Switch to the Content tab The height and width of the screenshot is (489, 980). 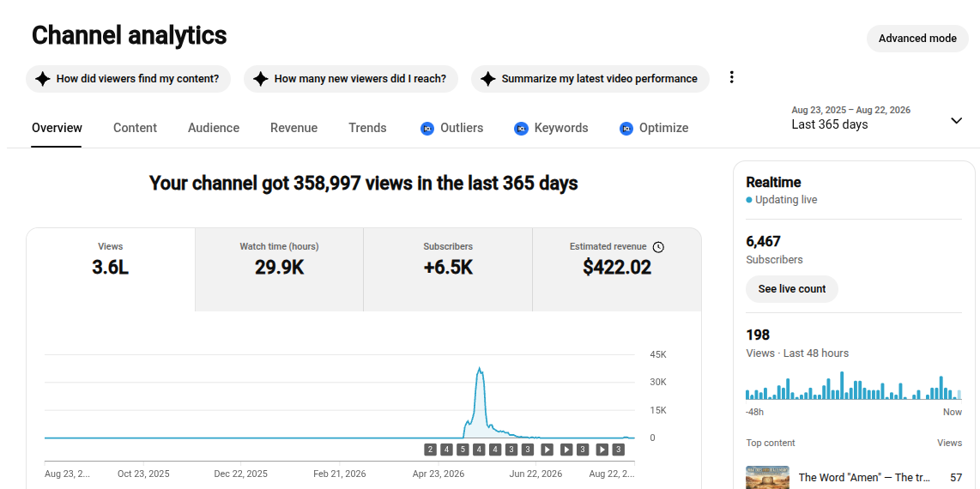coord(135,128)
